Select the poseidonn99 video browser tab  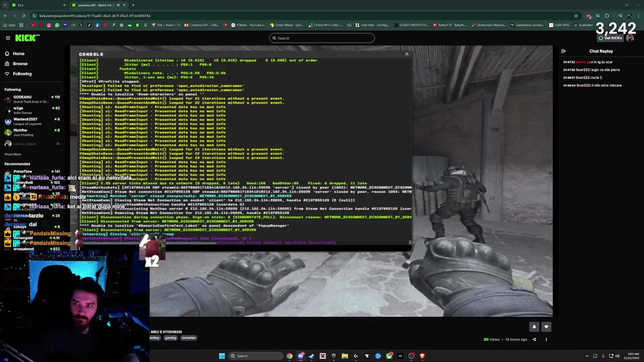click(99, 5)
